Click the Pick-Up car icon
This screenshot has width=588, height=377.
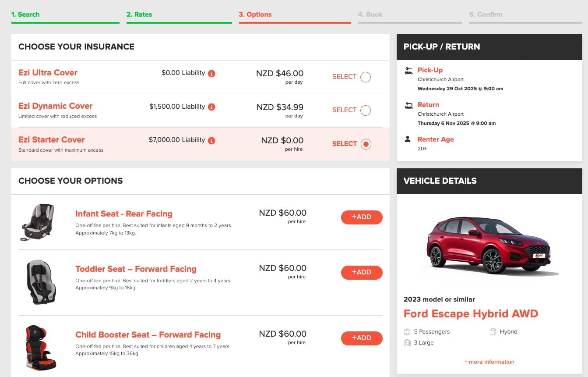(408, 71)
